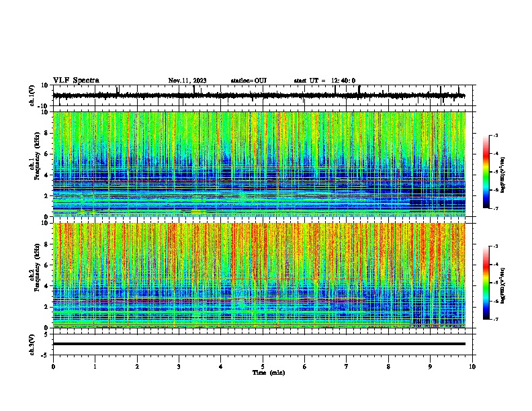Click the "4" kHz tick of ch.2 spectrogram
The image size is (532, 411).
[x=46, y=286]
